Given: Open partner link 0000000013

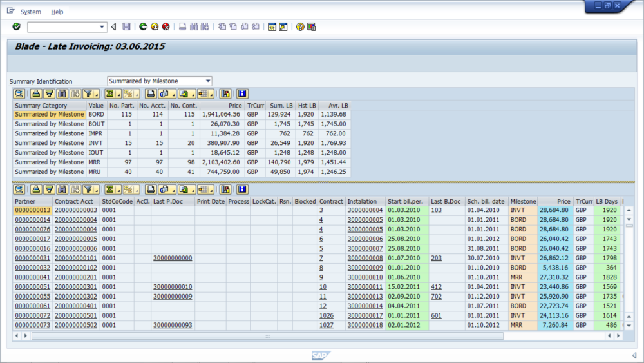Looking at the screenshot, I should click(32, 210).
